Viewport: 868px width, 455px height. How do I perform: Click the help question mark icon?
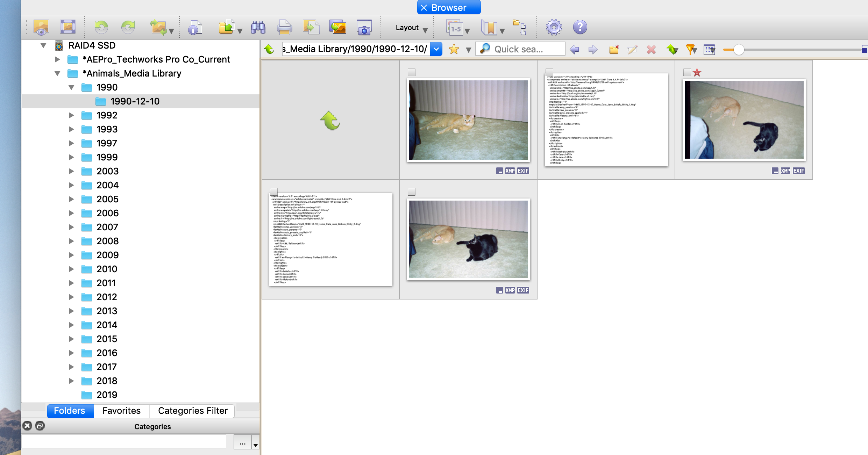click(x=580, y=27)
